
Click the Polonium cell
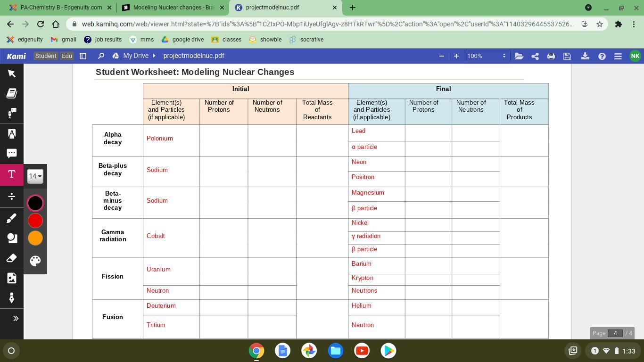point(171,140)
